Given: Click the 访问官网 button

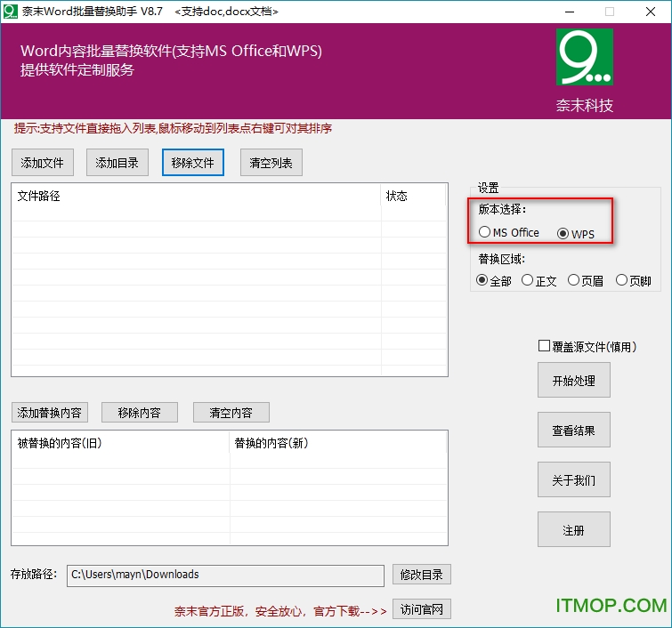Looking at the screenshot, I should pyautogui.click(x=422, y=609).
